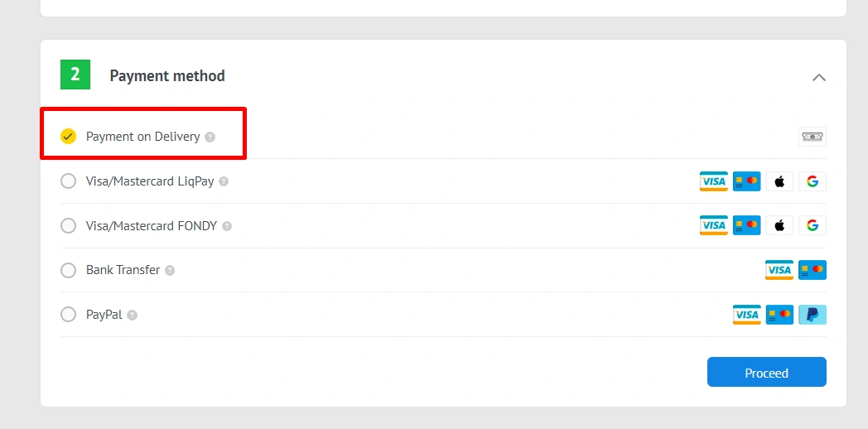Click help icon beside Bank Transfer

pyautogui.click(x=170, y=270)
